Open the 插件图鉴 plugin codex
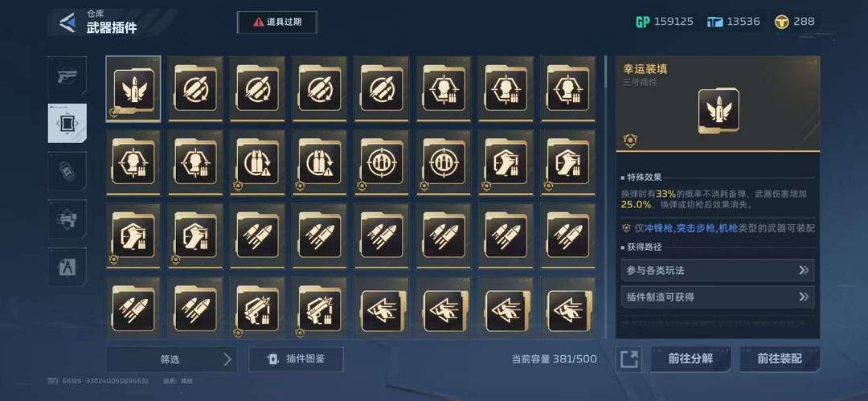 pyautogui.click(x=296, y=359)
